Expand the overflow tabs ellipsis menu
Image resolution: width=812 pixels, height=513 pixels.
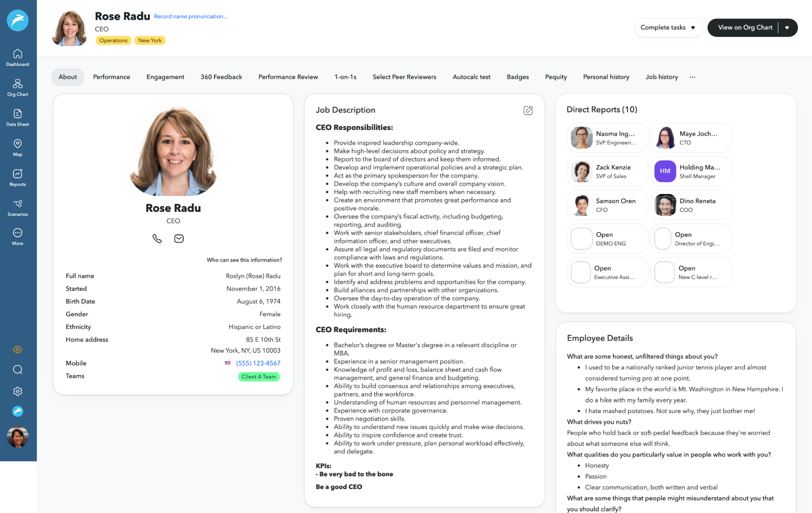692,77
